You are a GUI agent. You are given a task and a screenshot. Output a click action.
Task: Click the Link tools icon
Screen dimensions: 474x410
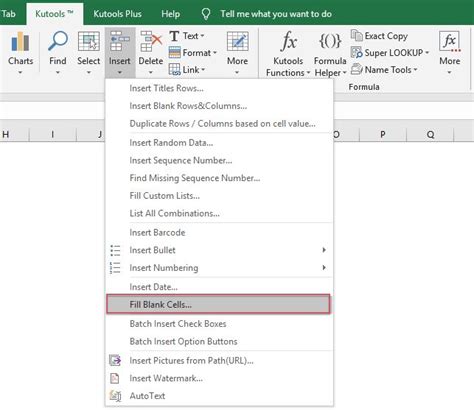(175, 70)
